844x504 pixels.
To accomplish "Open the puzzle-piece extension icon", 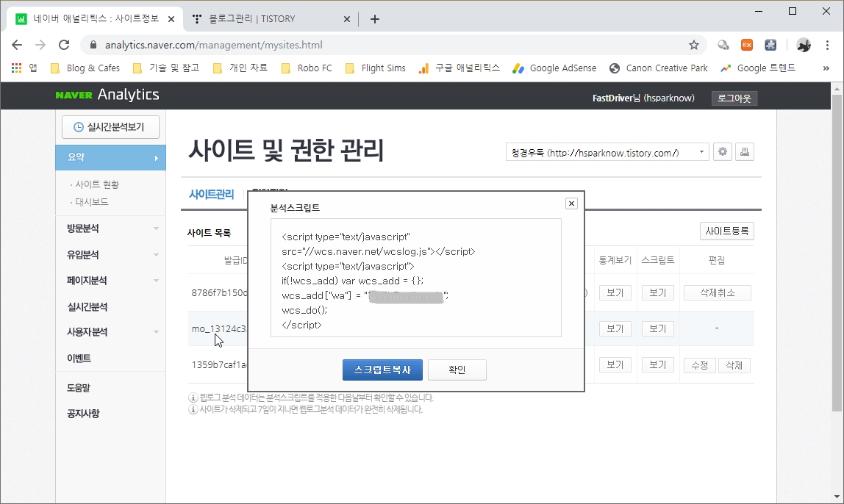I will coord(770,45).
